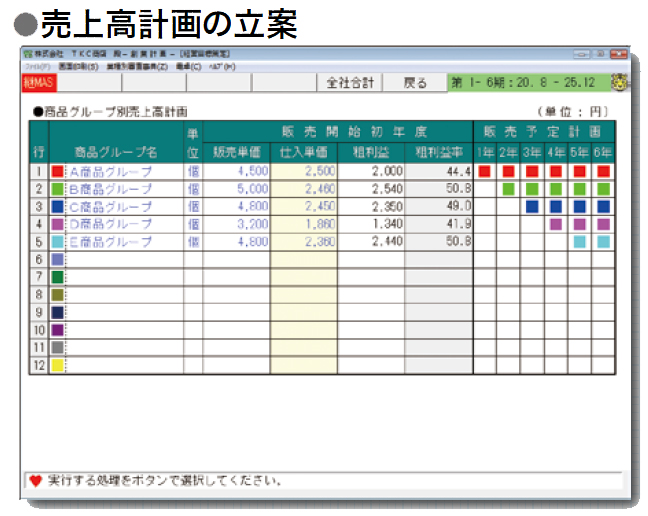Click the heart icon in the status message bar
The width and height of the screenshot is (648, 516).
(36, 480)
